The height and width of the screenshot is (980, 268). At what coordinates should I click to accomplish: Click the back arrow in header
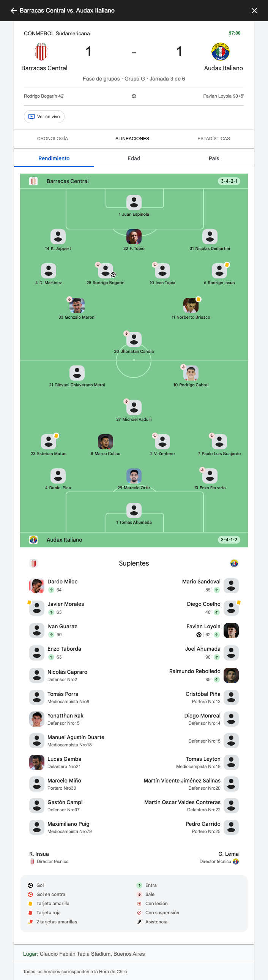13,11
